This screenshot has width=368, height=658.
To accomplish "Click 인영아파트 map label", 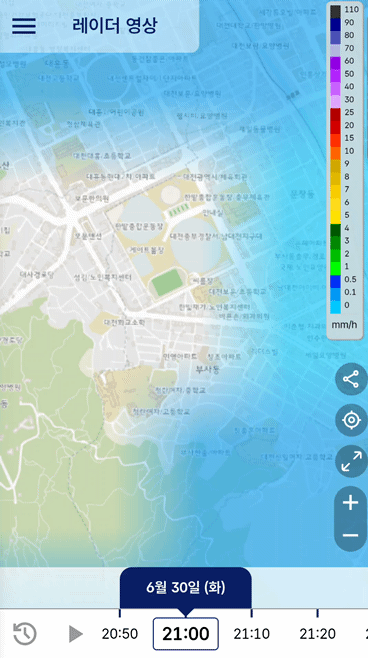I will coord(180,357).
